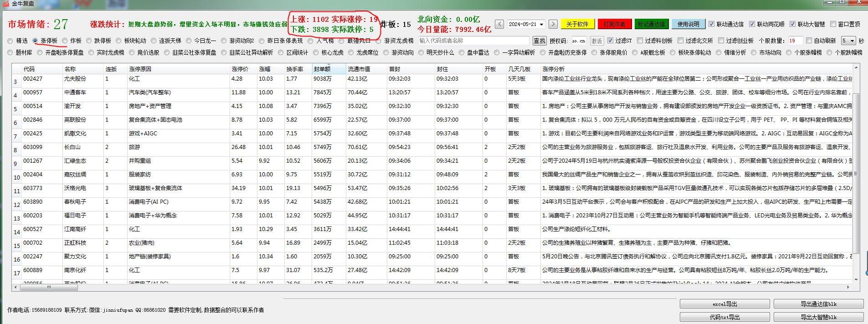Image resolution: width=868 pixels, height=324 pixels.
Task: Go to the next date with right arrow
Action: 553,24
